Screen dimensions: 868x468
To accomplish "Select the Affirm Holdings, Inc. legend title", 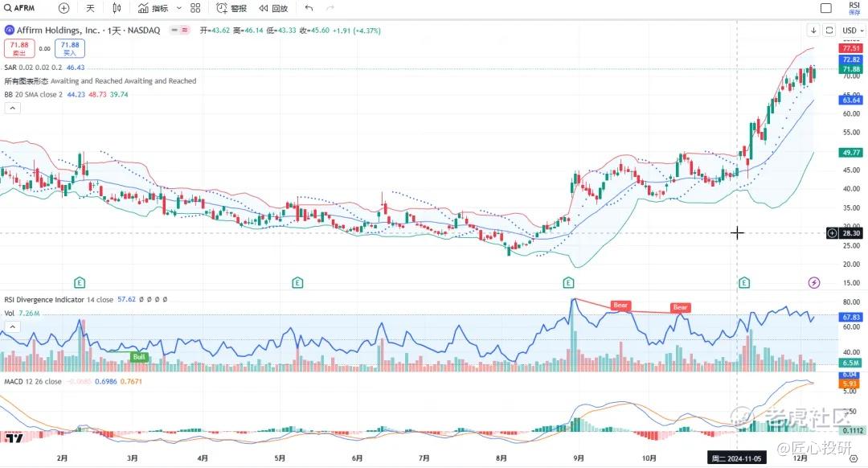I will [58, 31].
